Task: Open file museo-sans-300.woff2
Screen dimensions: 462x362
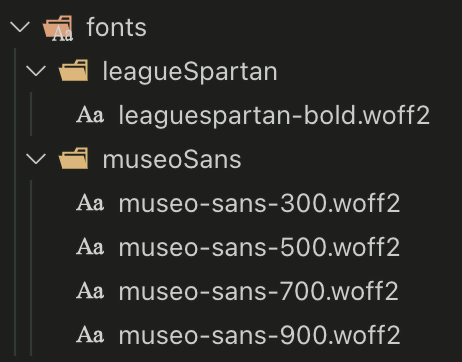Action: 259,203
